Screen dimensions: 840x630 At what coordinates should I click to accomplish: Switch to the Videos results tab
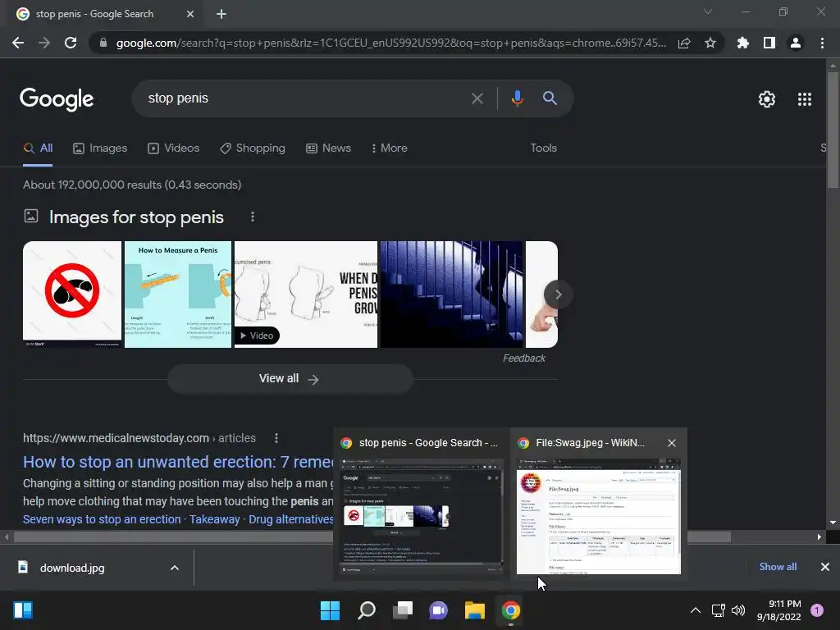point(174,148)
